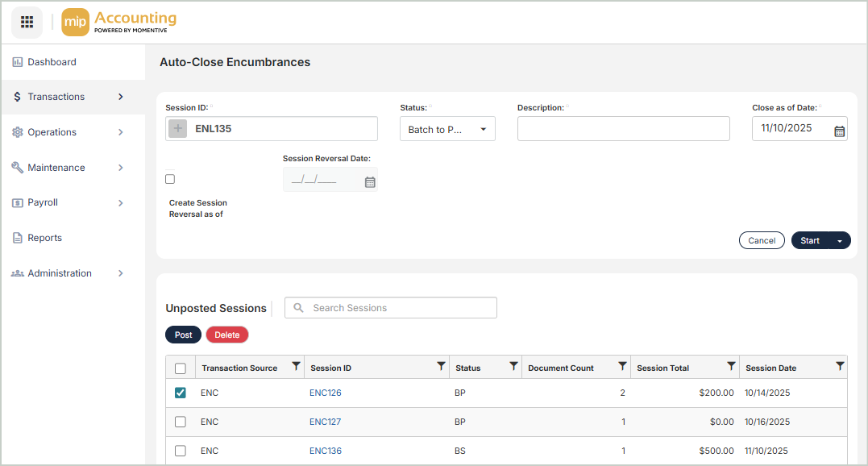Open the app launcher grid icon
868x466 pixels.
click(27, 22)
